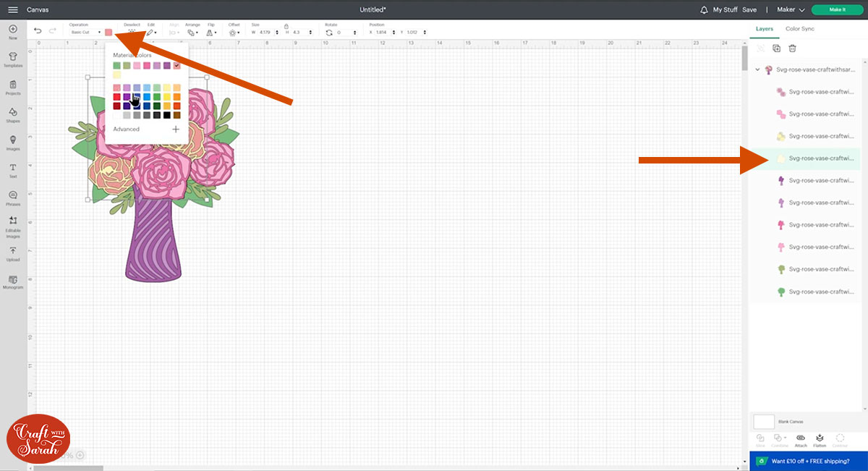868x471 pixels.
Task: Open the hamburger main menu
Action: tap(13, 9)
